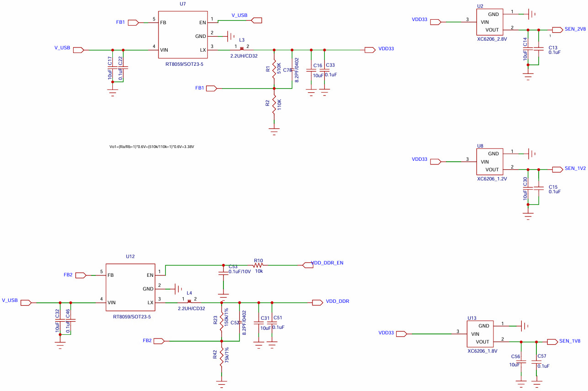588x391 pixels.
Task: Click the XC6206_1.8V part name
Action: 482,351
